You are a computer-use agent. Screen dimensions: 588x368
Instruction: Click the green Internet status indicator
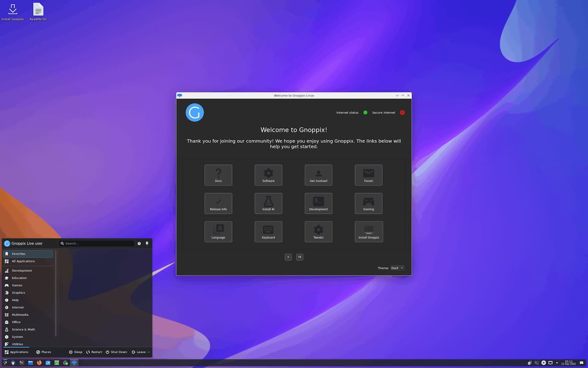tap(365, 113)
